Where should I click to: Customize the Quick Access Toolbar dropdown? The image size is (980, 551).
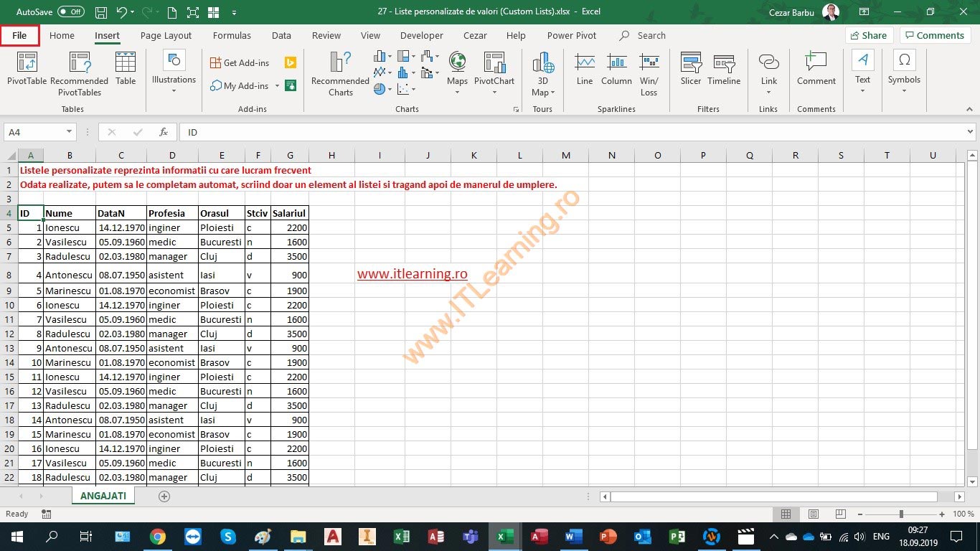[x=235, y=12]
